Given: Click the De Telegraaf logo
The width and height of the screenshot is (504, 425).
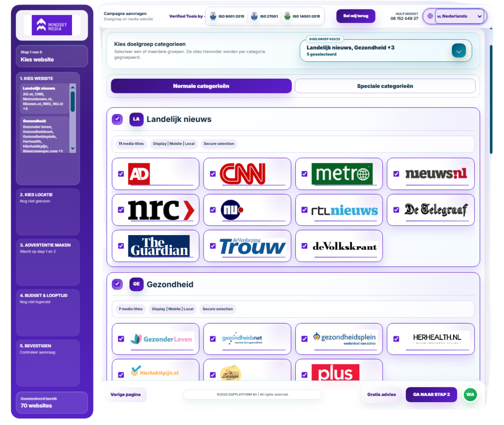Looking at the screenshot, I should pyautogui.click(x=436, y=210).
